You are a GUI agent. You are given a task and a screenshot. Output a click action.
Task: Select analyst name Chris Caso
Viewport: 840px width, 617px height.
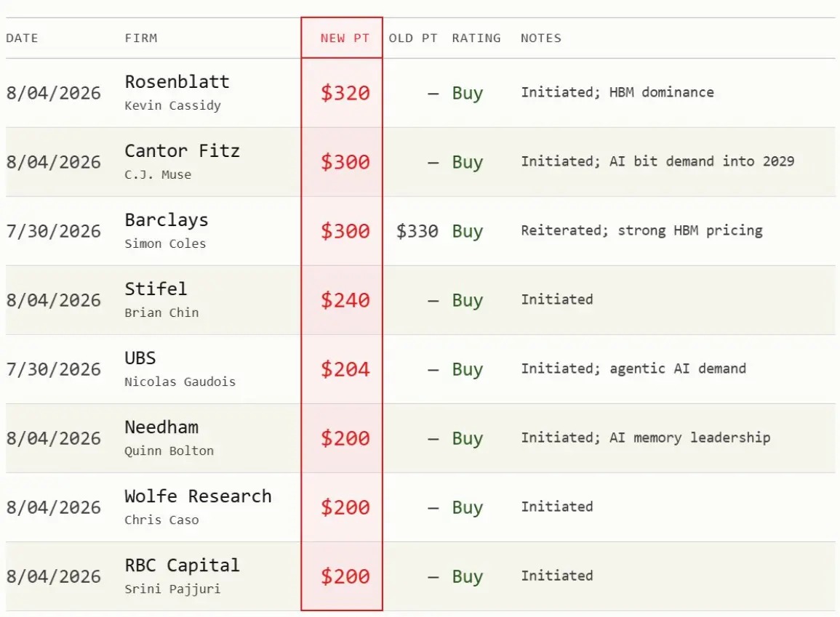coord(161,520)
